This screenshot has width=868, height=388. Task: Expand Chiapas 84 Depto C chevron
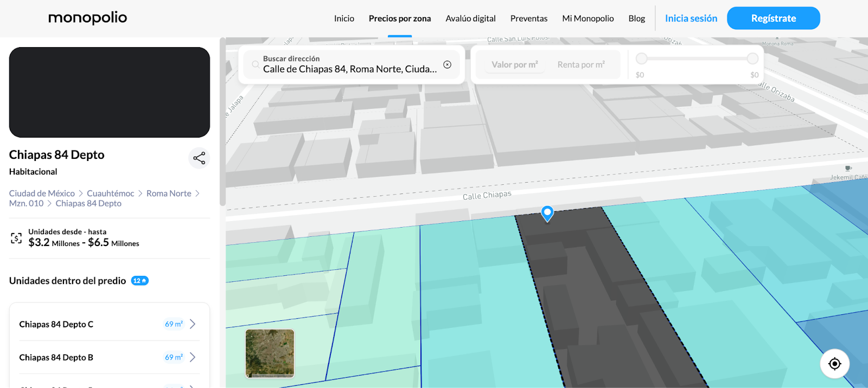tap(193, 324)
